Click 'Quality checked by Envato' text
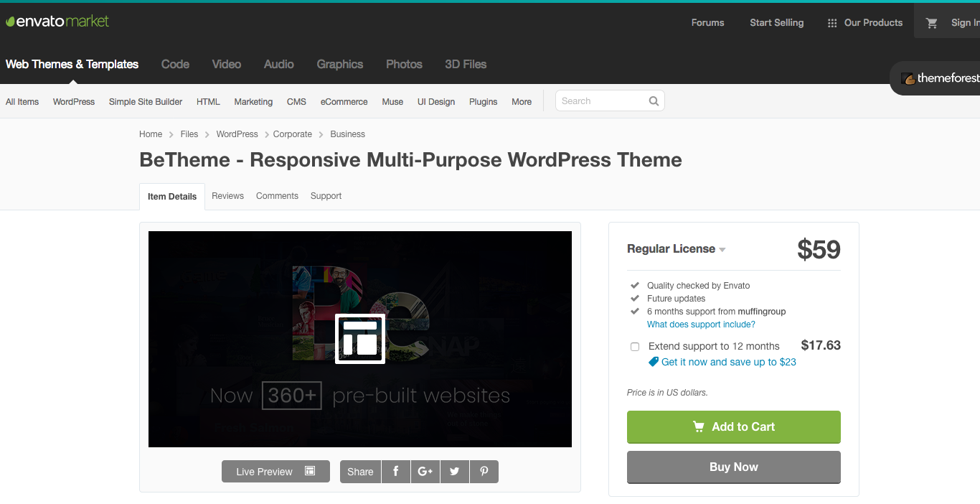980x504 pixels. (x=698, y=286)
